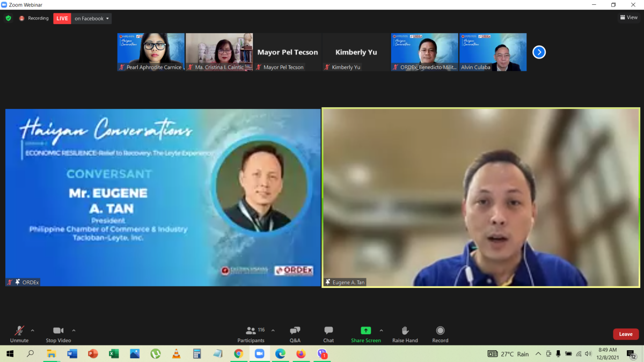
Task: Open Google Chrome from the taskbar
Action: click(x=238, y=354)
